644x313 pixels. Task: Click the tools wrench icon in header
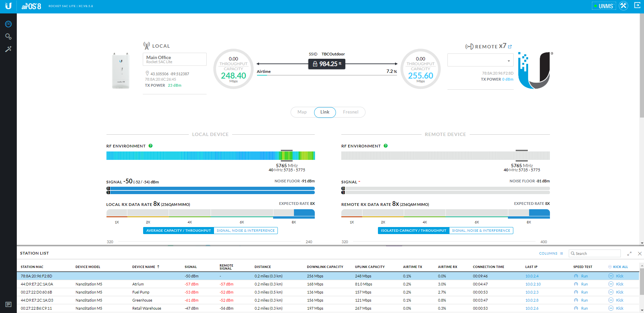(x=624, y=6)
